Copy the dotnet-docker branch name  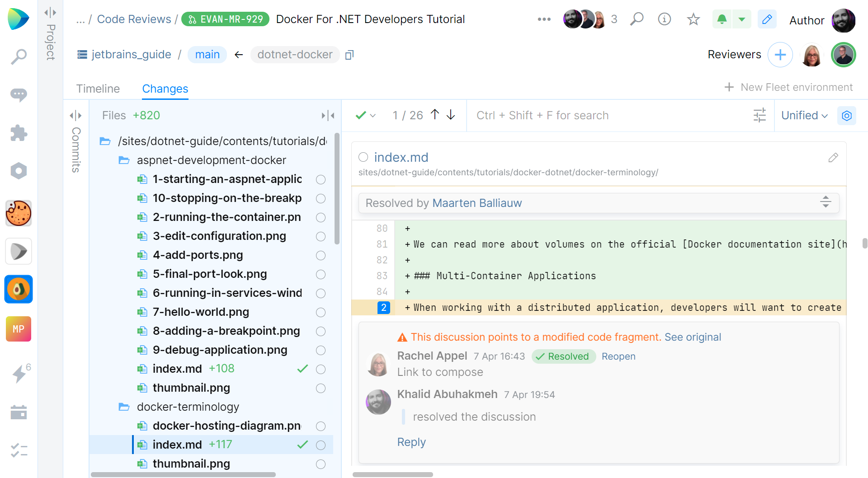pos(349,55)
